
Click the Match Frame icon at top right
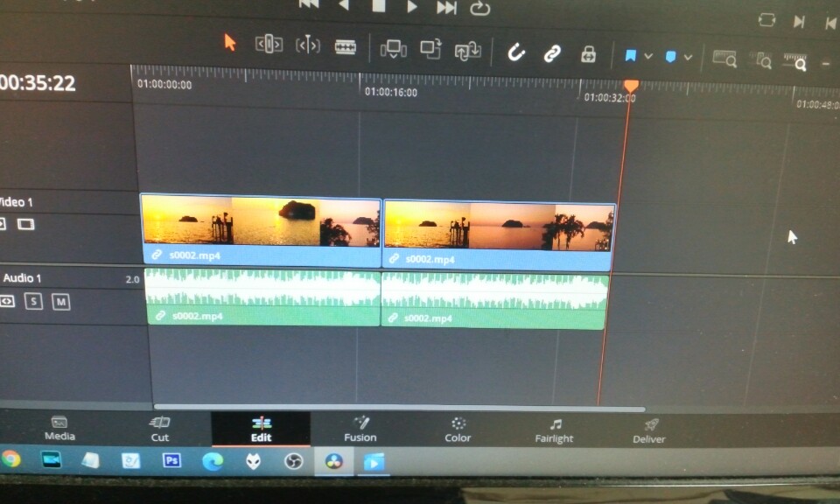(766, 20)
